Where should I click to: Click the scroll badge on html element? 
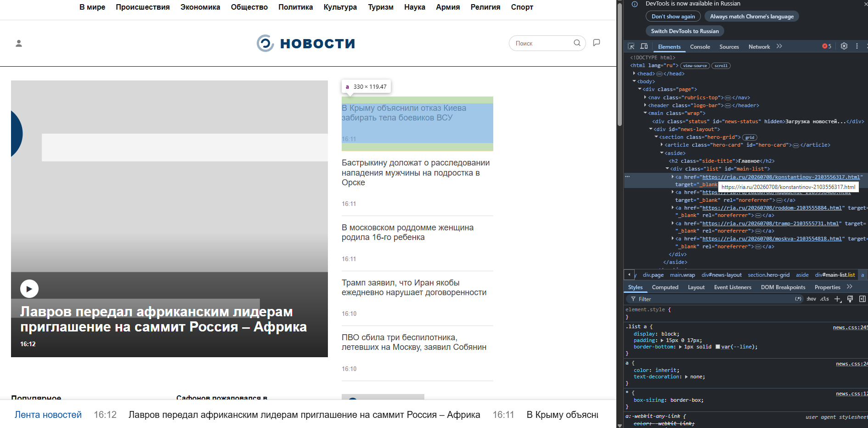(721, 66)
